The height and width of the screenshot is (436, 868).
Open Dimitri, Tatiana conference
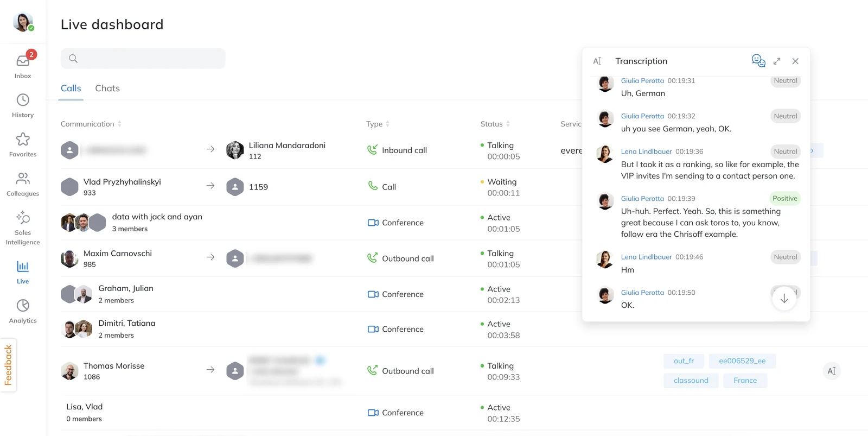127,323
